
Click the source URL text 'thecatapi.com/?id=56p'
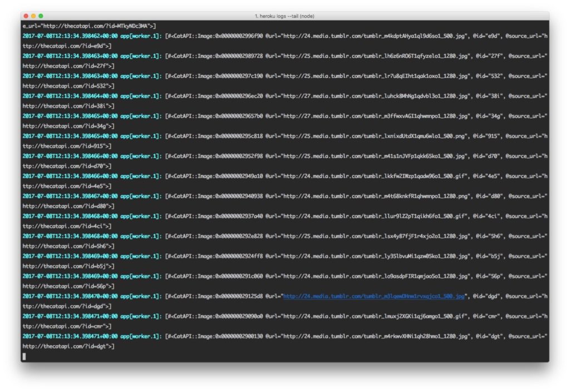(74, 286)
